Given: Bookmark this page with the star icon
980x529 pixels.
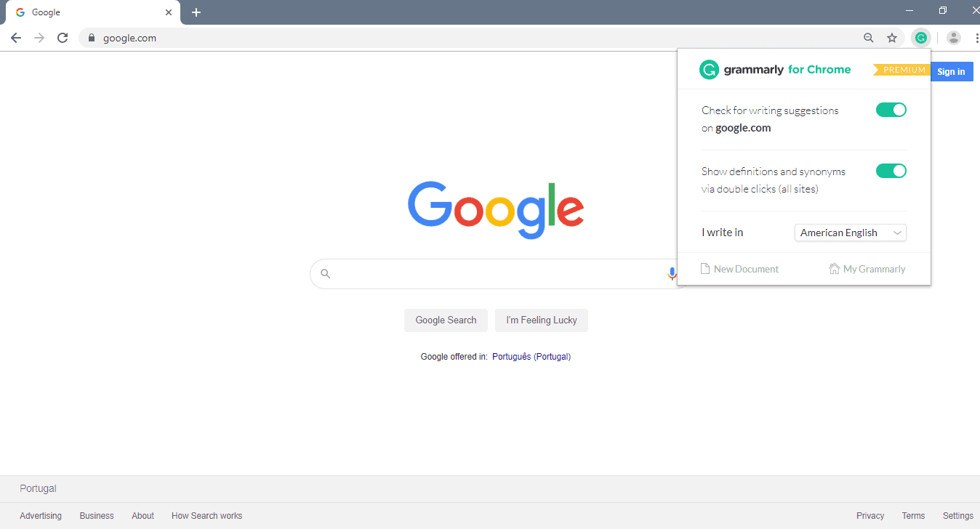Looking at the screenshot, I should click(x=892, y=37).
